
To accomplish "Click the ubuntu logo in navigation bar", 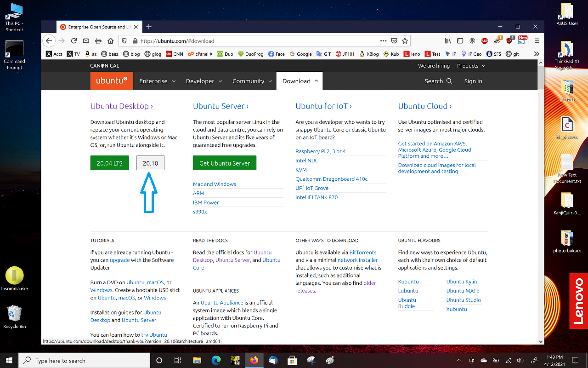I will pos(112,81).
